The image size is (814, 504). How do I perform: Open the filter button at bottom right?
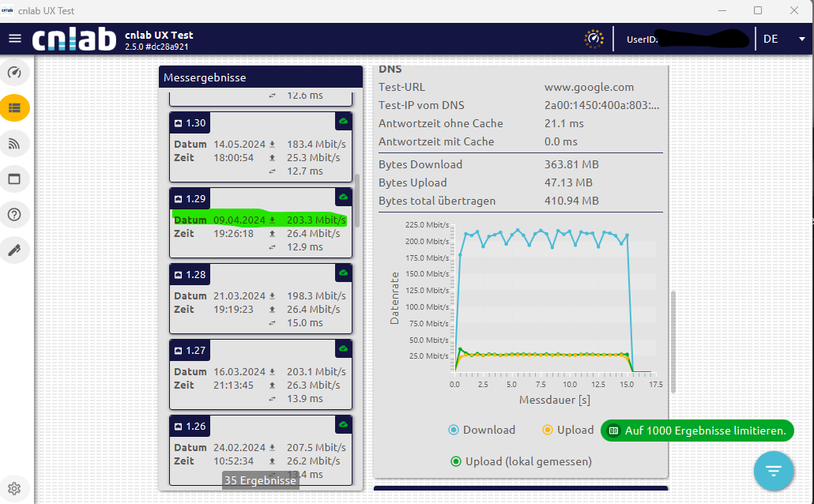[773, 471]
